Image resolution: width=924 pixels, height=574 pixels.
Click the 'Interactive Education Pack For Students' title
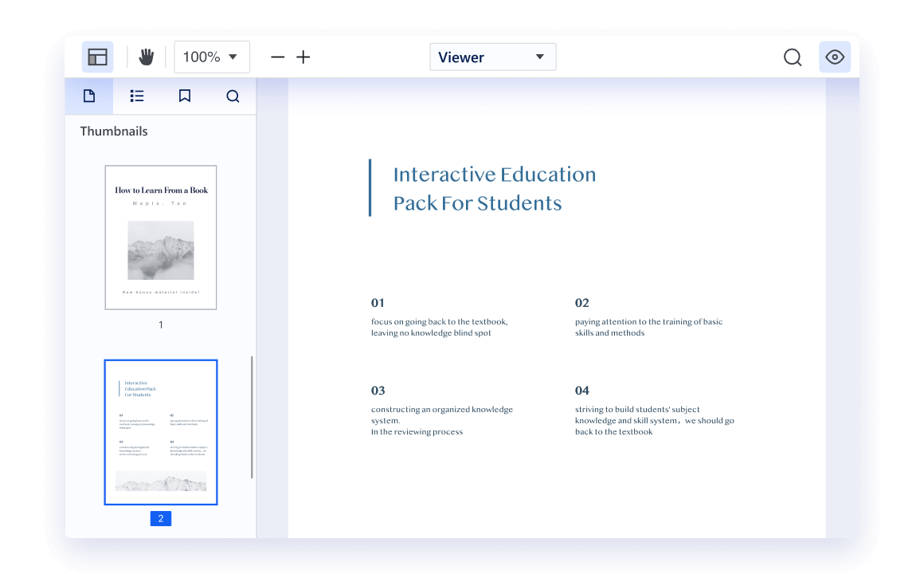pos(494,188)
